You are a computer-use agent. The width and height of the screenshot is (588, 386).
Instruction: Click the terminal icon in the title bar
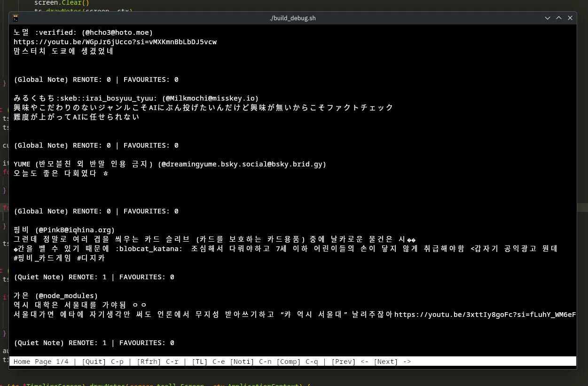(x=16, y=18)
